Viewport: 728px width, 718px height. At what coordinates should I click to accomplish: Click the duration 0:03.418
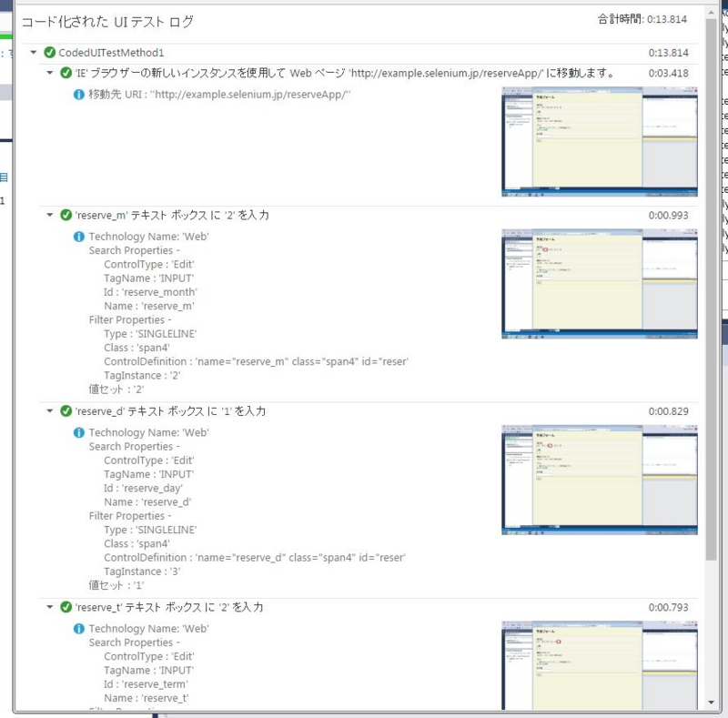click(669, 73)
